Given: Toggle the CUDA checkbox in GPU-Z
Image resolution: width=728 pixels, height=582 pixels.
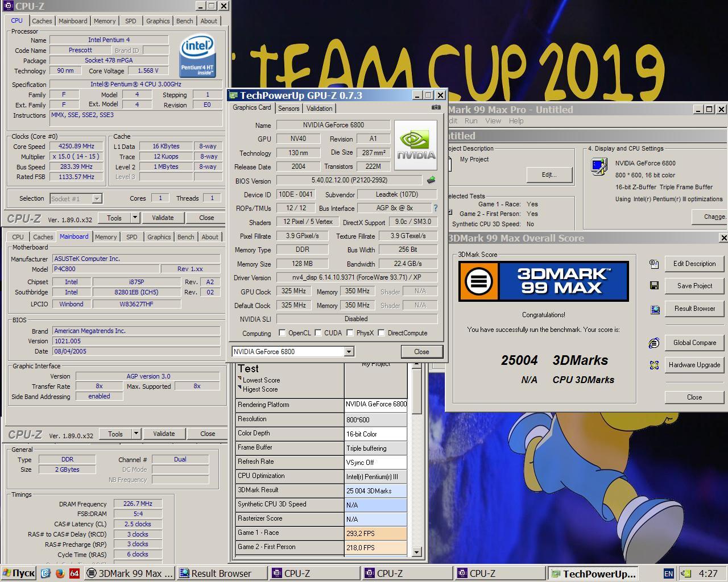Looking at the screenshot, I should point(318,333).
